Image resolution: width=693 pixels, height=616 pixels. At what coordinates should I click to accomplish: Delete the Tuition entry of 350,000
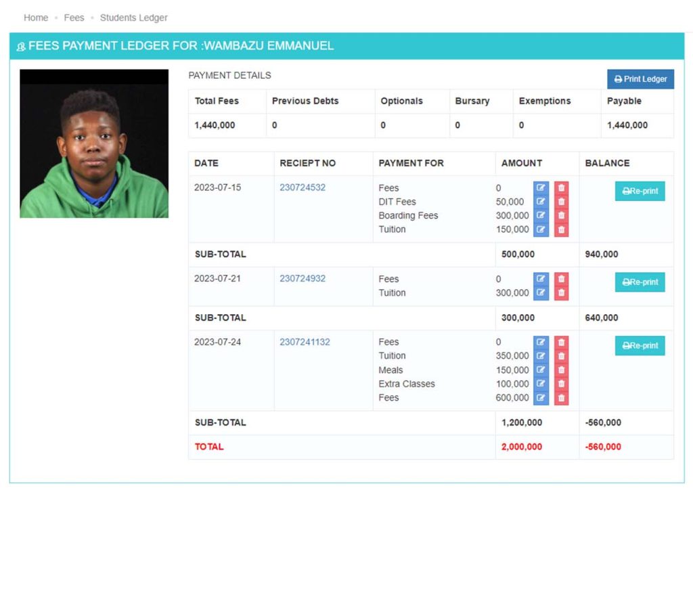click(x=562, y=355)
